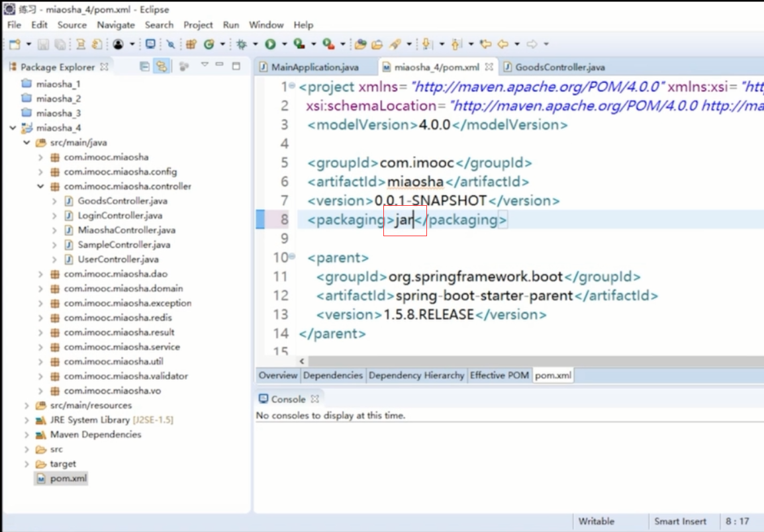Screen dimensions: 764x532
Task: Switch to the Dependency Hierarchy tab
Action: 416,375
